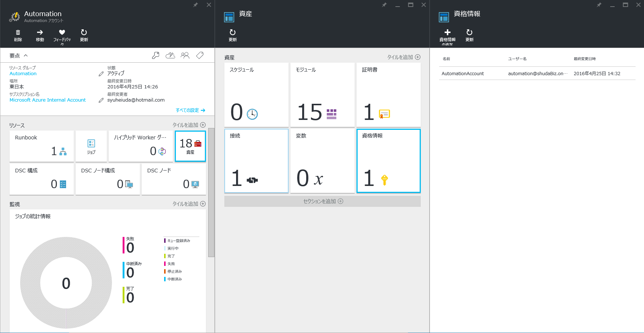Pin the 資格情報 blade
This screenshot has height=333, width=644.
tap(599, 5)
